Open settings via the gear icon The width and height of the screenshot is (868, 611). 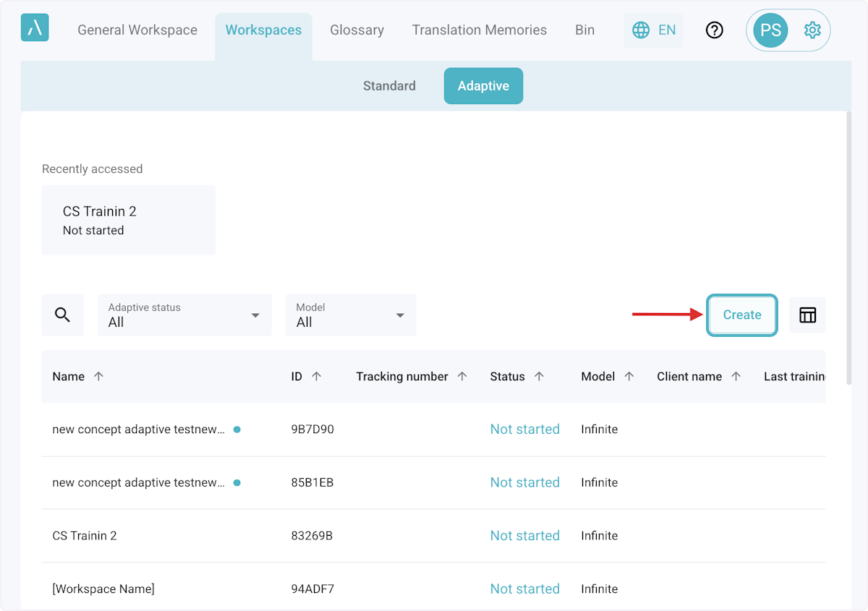point(812,30)
